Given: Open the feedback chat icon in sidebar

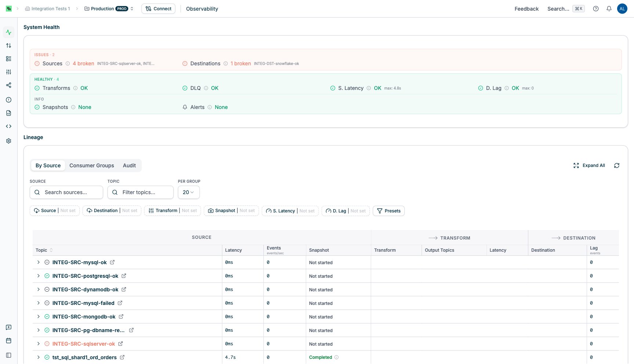Looking at the screenshot, I should tap(9, 327).
